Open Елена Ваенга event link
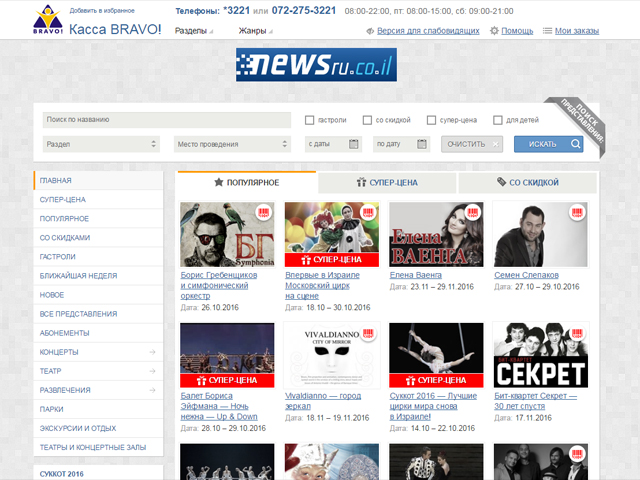 click(x=416, y=275)
